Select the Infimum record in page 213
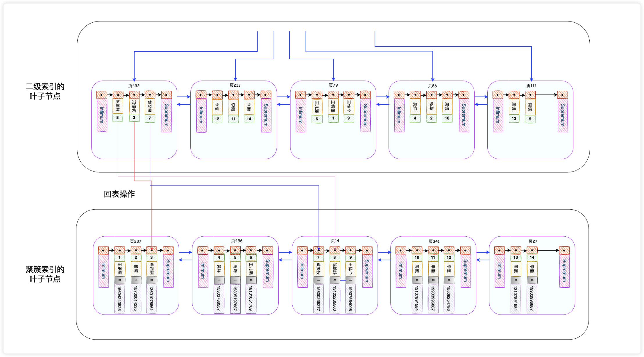The height and width of the screenshot is (357, 644). click(x=201, y=115)
